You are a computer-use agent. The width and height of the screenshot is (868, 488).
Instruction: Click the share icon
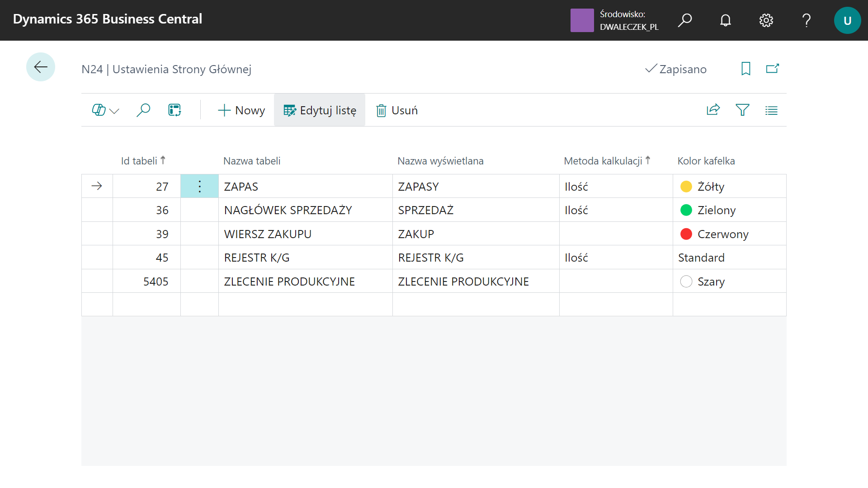point(713,110)
